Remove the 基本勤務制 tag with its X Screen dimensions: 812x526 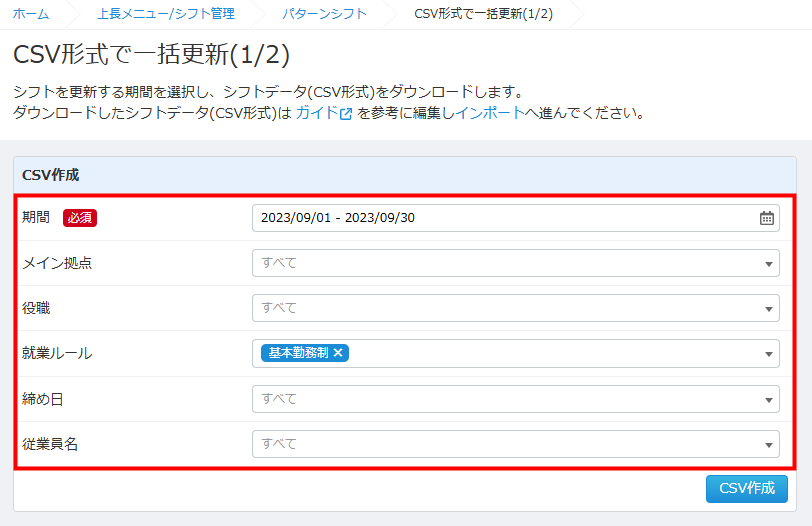coord(339,353)
